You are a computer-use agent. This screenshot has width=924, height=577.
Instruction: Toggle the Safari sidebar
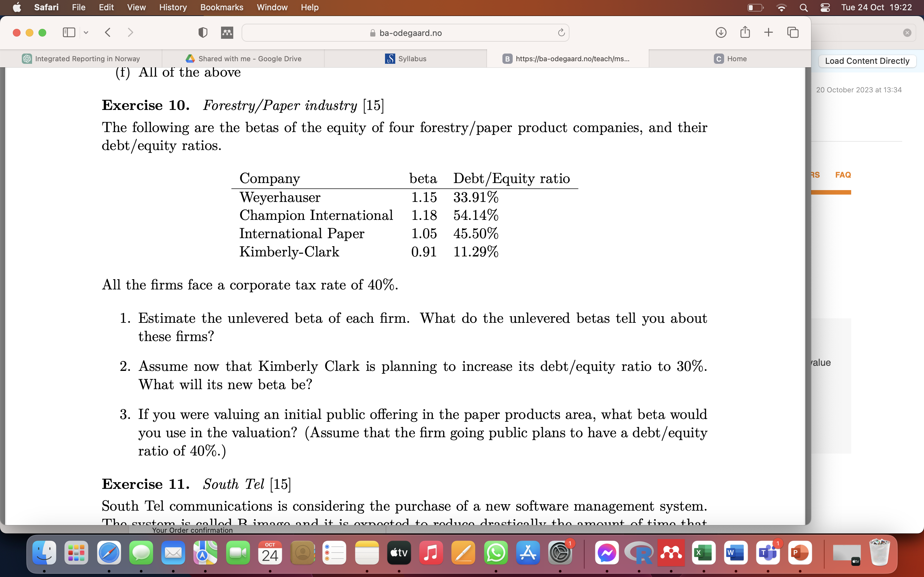click(69, 32)
